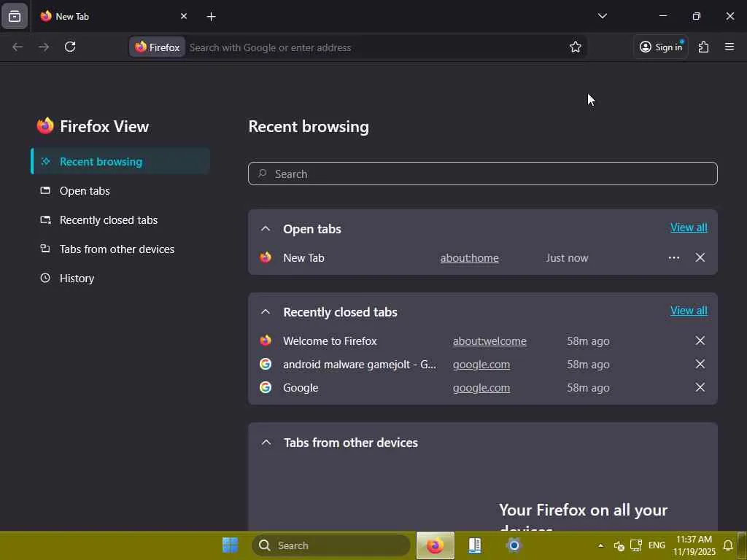This screenshot has height=560, width=747.
Task: Click the about:welcome link
Action: click(489, 341)
